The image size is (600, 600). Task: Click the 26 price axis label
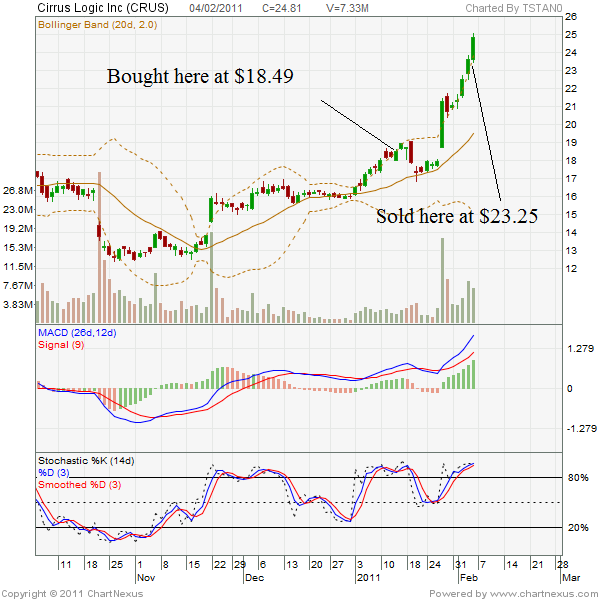pos(571,16)
